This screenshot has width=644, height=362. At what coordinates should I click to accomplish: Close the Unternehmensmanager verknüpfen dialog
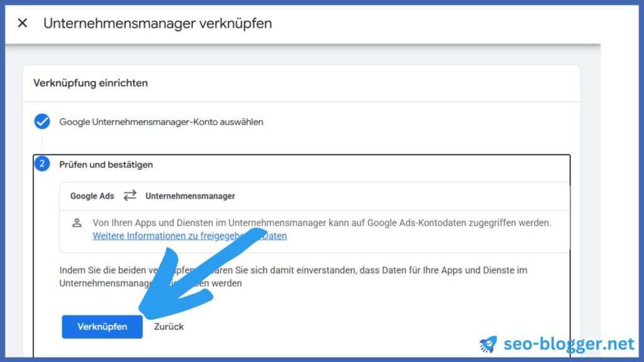[23, 23]
